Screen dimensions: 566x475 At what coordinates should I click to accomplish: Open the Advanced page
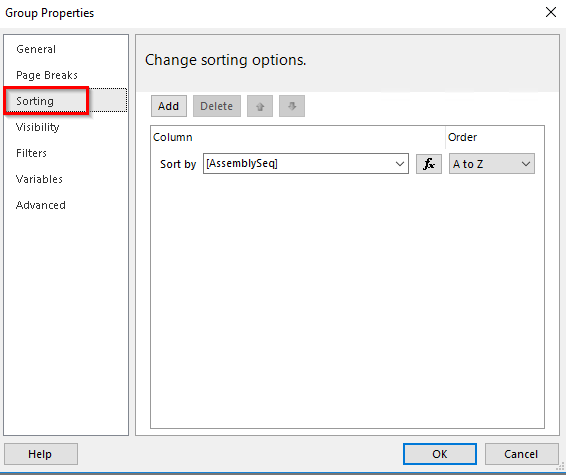tap(40, 205)
